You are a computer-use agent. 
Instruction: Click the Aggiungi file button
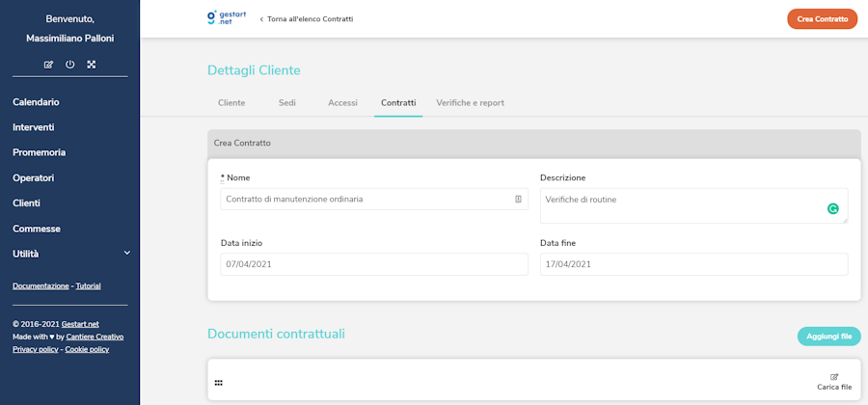coord(828,336)
